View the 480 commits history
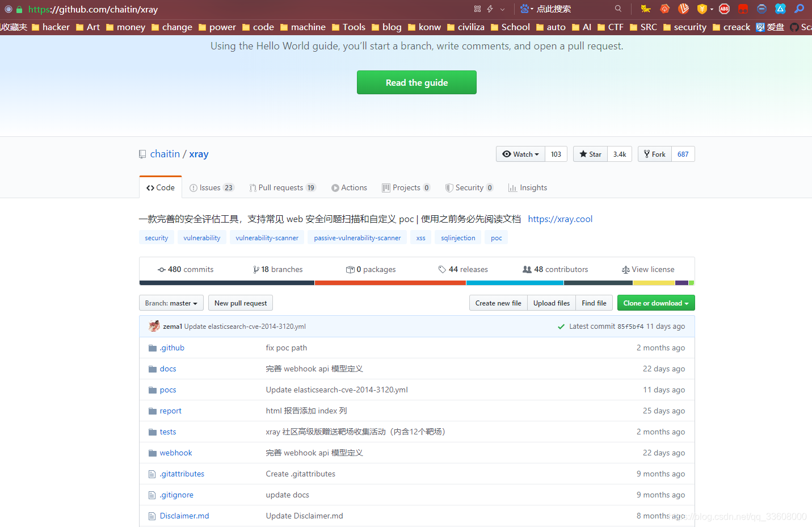The image size is (812, 527). pos(186,269)
